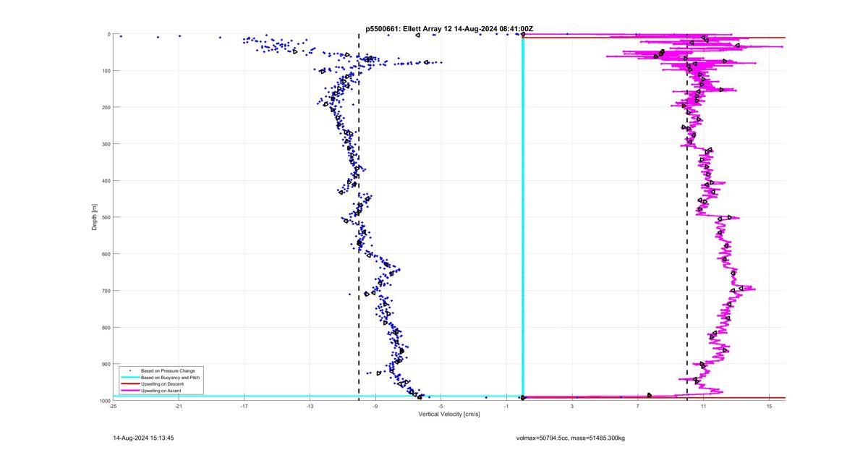Click the velocity tick label '-13'
Viewport: 868px width, 450px height.
[310, 407]
